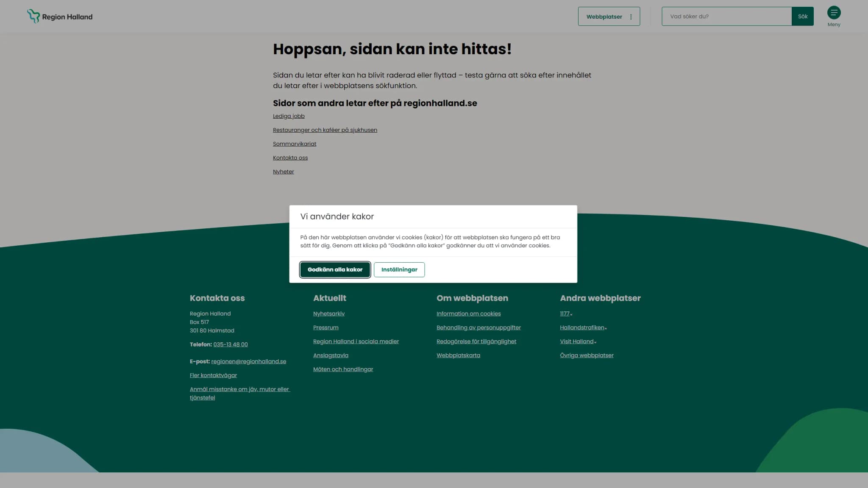Open Fler kontaktvägar in footer
Viewport: 868px width, 488px height.
pyautogui.click(x=213, y=375)
